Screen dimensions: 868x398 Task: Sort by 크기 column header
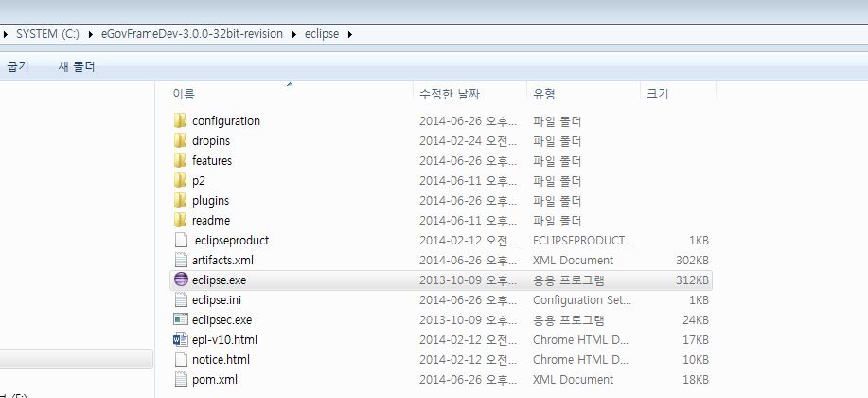click(657, 94)
